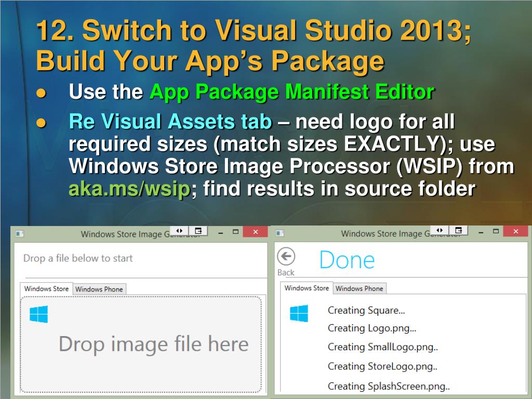Image resolution: width=532 pixels, height=399 pixels.
Task: Click 'Creating Logo.png...' line
Action: click(372, 328)
